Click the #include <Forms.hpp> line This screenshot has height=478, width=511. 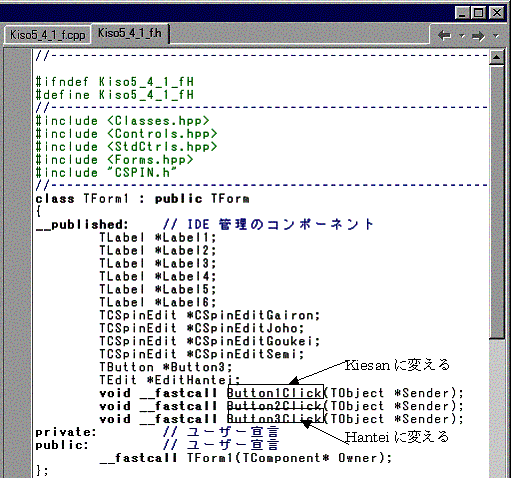(114, 160)
